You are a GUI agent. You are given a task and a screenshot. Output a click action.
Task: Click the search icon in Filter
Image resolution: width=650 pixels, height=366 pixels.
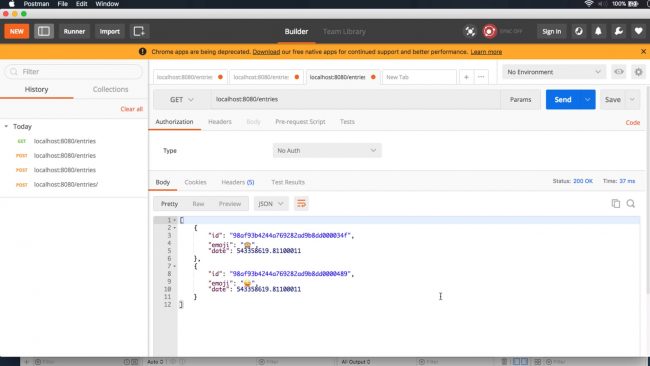pyautogui.click(x=14, y=72)
